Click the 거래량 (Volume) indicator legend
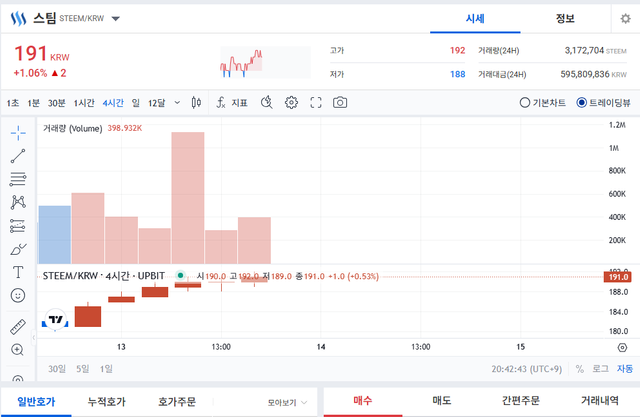Image resolution: width=640 pixels, height=417 pixels. coord(72,129)
